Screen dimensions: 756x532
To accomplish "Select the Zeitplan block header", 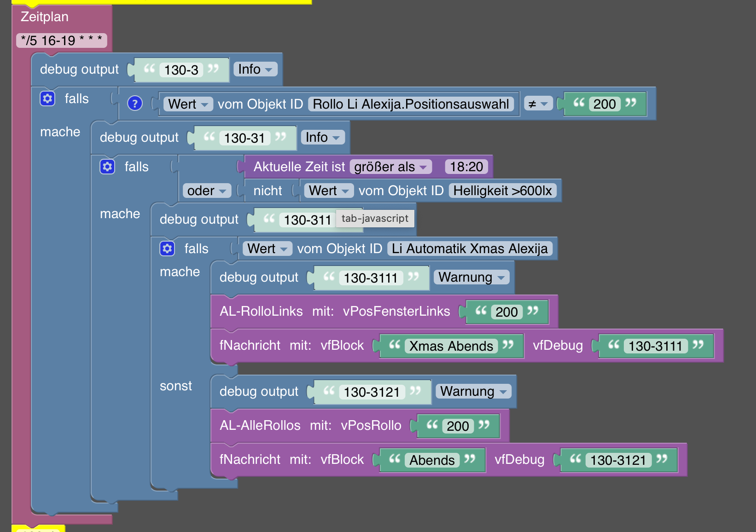I will 45,17.
